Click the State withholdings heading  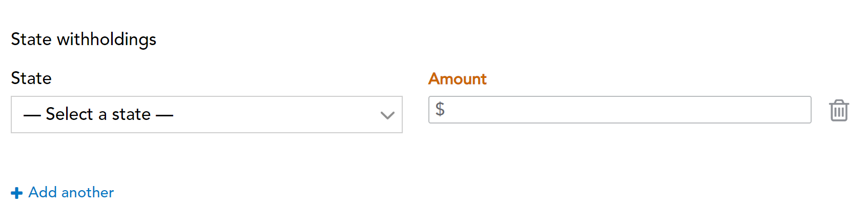coord(84,39)
